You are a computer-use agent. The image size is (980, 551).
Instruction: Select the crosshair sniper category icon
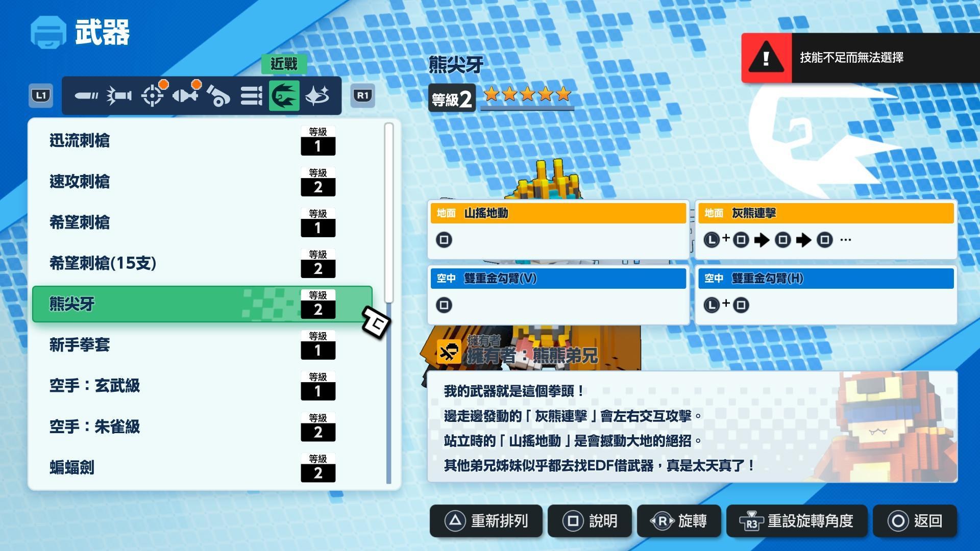click(153, 95)
